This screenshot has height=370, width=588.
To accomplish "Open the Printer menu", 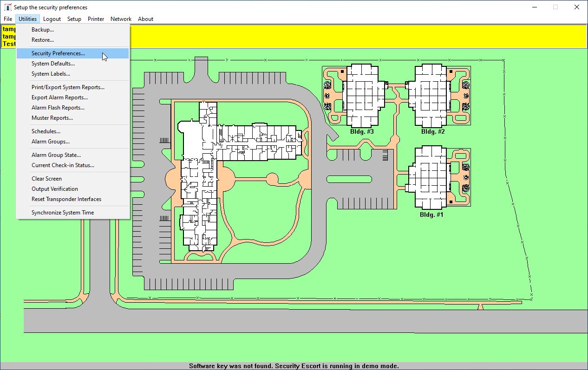I will 96,19.
